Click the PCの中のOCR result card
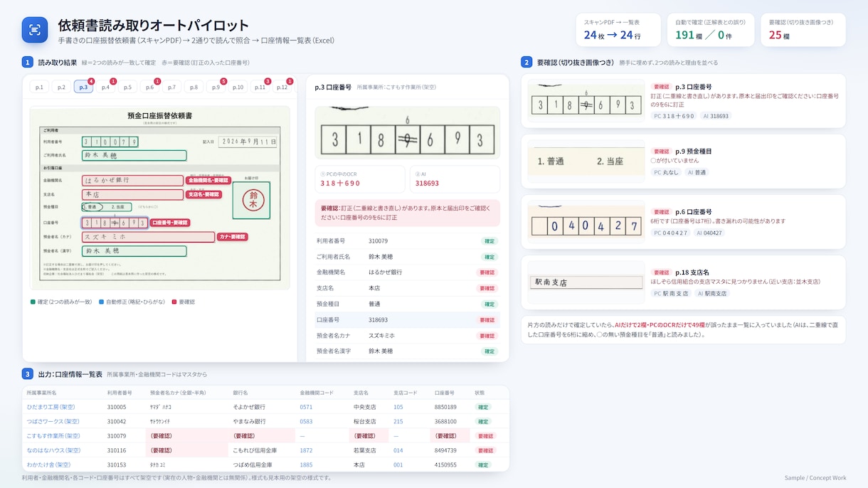The height and width of the screenshot is (488, 868). click(x=359, y=179)
